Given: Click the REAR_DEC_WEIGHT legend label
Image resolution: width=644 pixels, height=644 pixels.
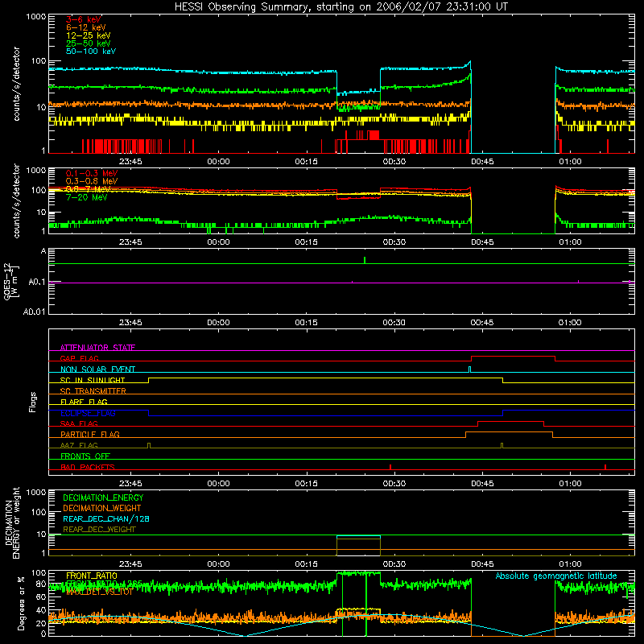Looking at the screenshot, I should [x=99, y=530].
